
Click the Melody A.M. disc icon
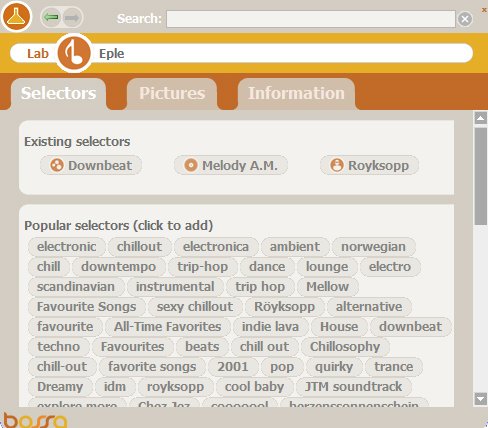[x=191, y=165]
